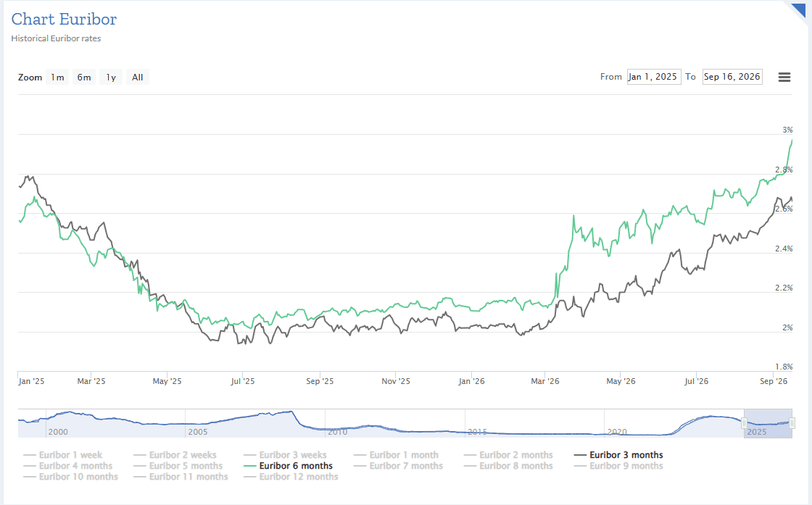Toggle Euribor 2 weeks series
This screenshot has width=812, height=505.
(175, 455)
